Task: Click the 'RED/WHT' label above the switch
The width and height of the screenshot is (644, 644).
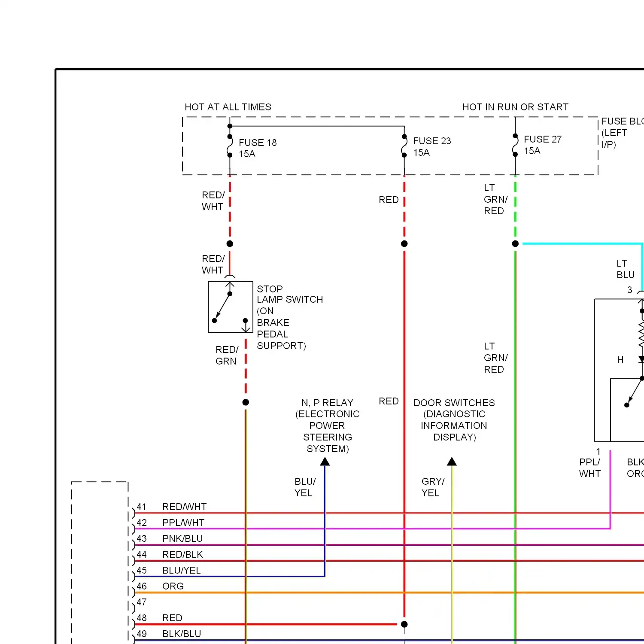Action: (x=213, y=264)
